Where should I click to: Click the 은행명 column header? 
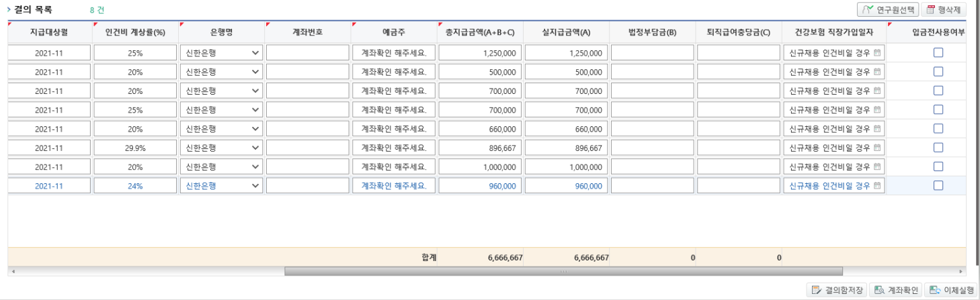[x=221, y=32]
